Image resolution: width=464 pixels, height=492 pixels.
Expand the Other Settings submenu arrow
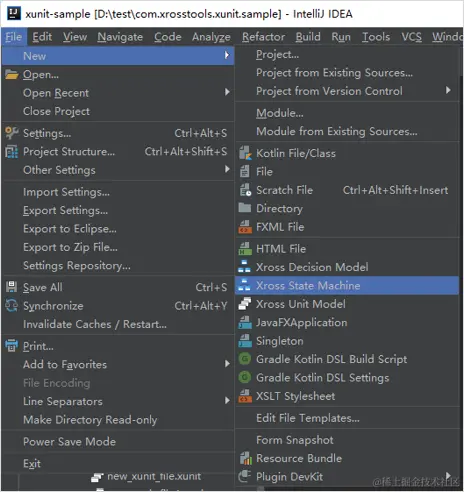click(227, 169)
